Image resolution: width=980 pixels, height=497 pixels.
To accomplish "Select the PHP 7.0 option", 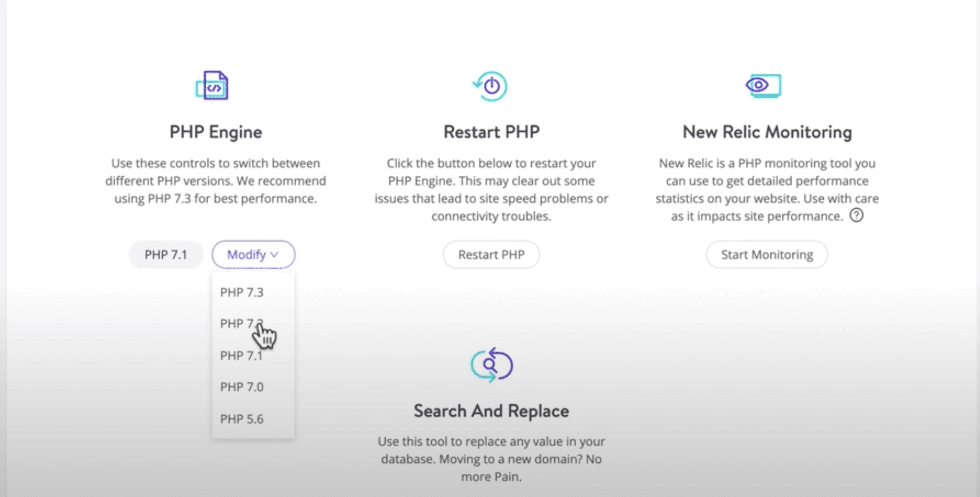I will coord(241,387).
